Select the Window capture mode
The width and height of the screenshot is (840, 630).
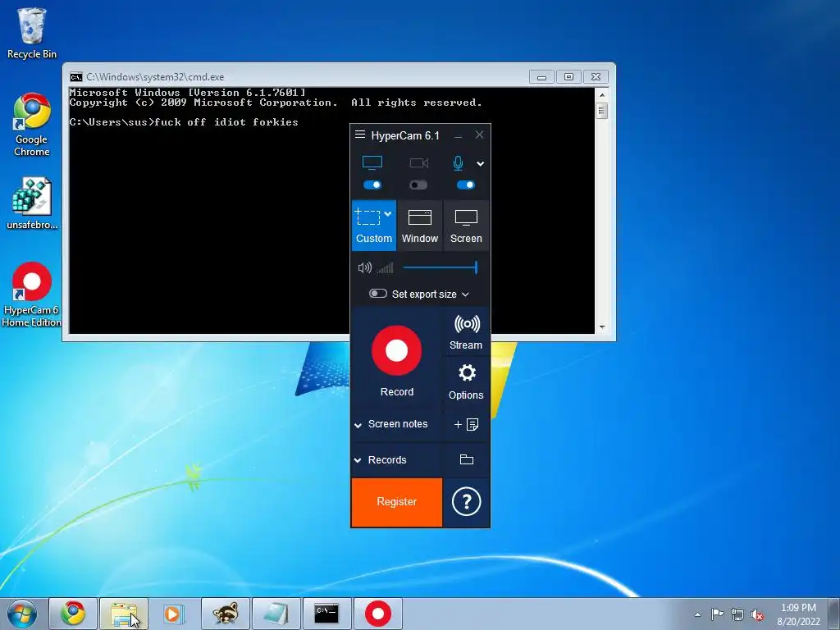pyautogui.click(x=420, y=226)
